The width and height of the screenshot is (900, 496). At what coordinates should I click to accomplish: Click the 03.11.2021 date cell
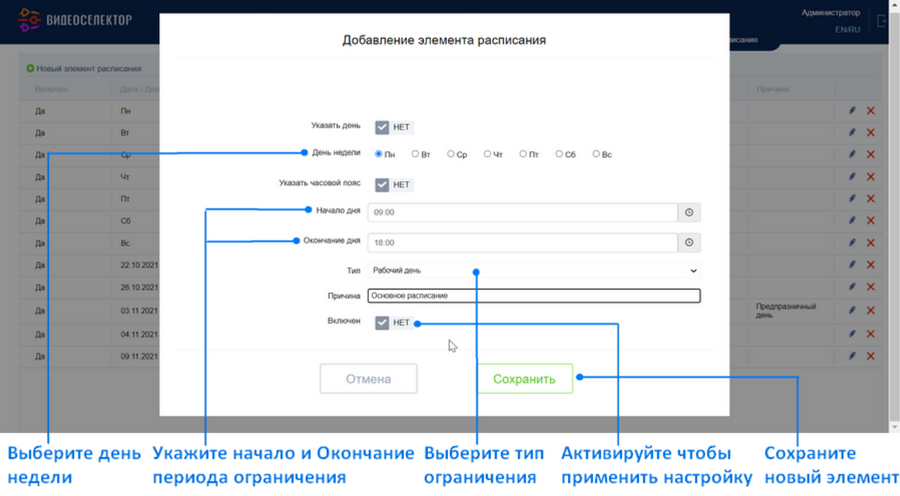coord(139,311)
